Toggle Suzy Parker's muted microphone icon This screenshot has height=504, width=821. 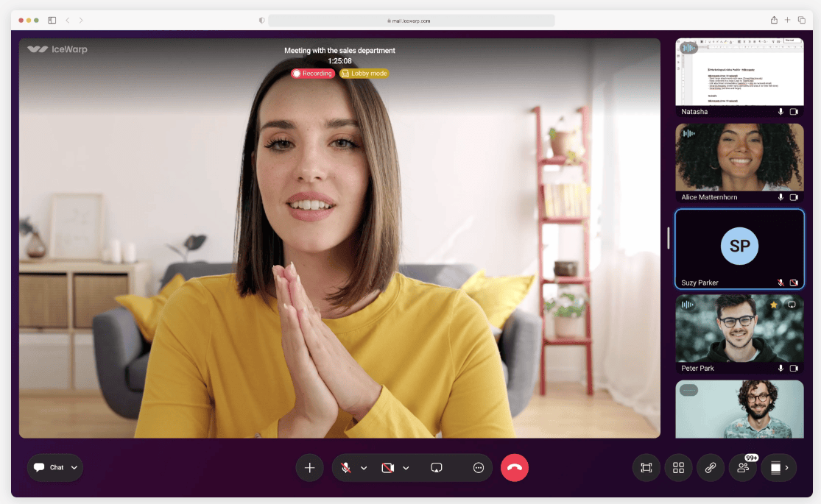tap(781, 283)
